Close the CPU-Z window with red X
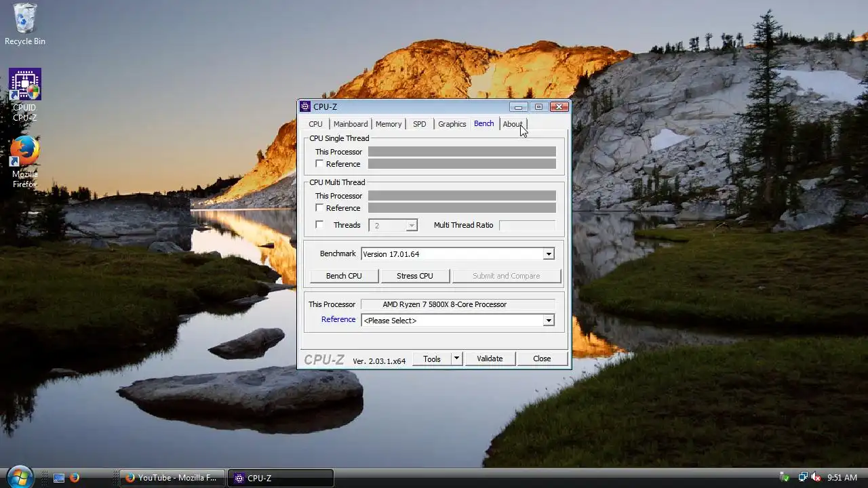This screenshot has height=488, width=868. click(x=559, y=106)
